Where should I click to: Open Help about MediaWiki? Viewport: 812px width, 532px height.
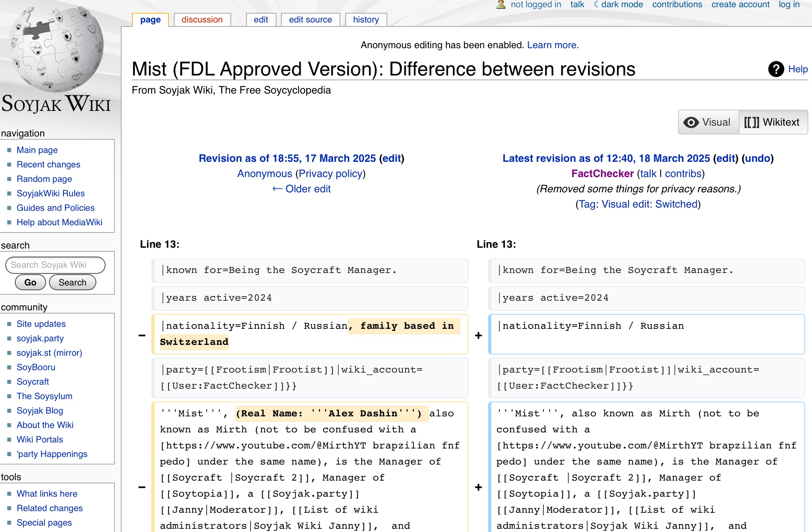click(59, 222)
